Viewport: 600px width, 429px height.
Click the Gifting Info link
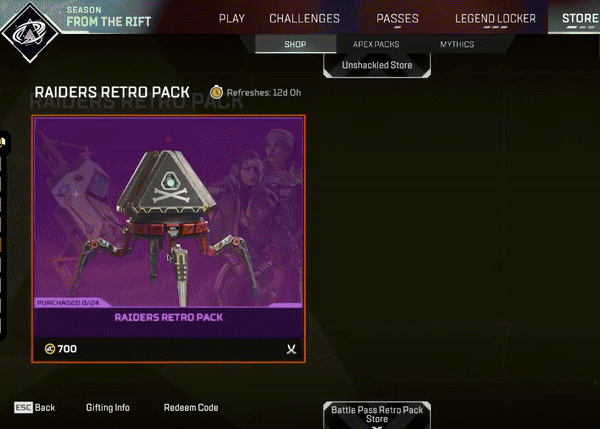click(108, 408)
